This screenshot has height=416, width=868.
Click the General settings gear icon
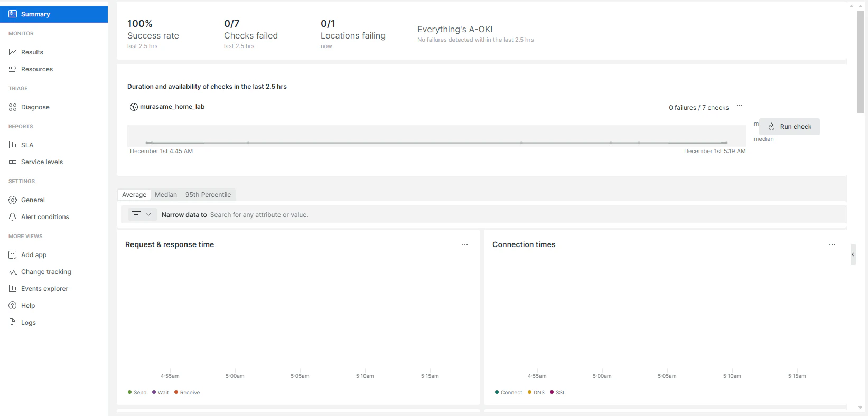coord(13,200)
